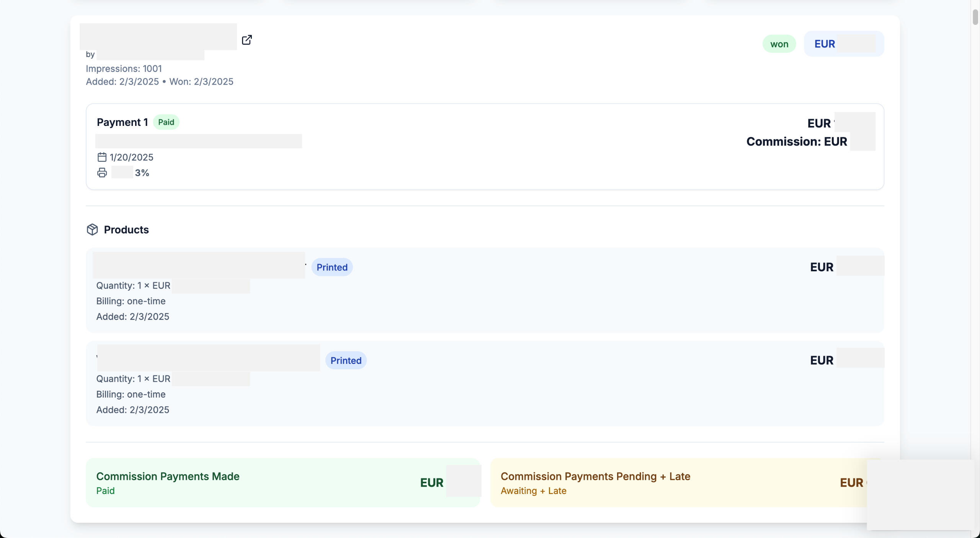Image resolution: width=980 pixels, height=538 pixels.
Task: Click the Impressions: 1001 text
Action: click(x=124, y=68)
